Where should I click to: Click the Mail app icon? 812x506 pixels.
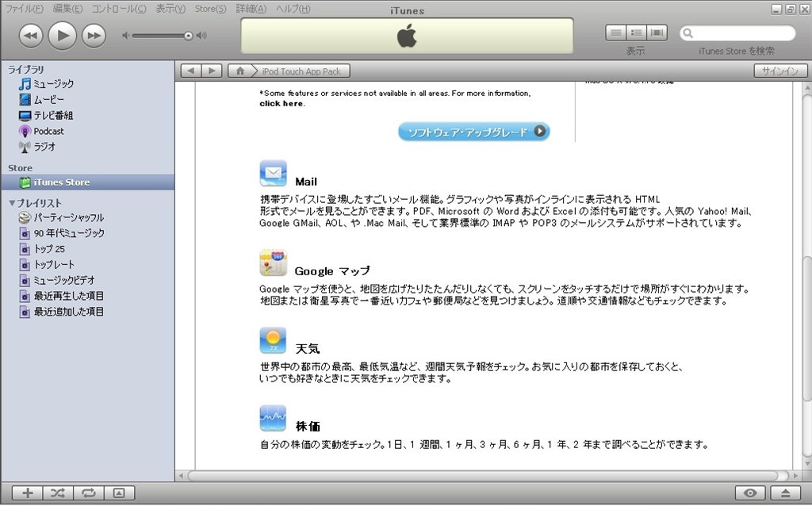coord(273,174)
